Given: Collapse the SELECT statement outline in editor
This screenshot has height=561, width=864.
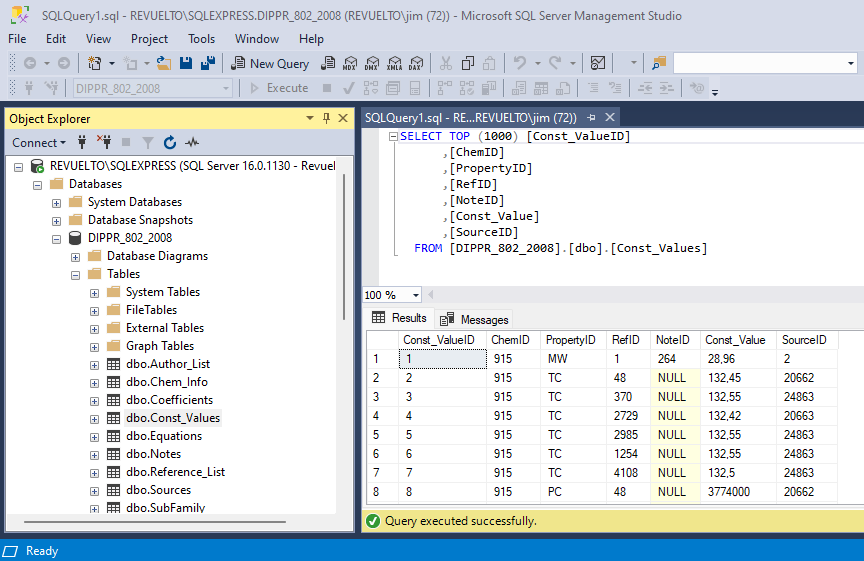Looking at the screenshot, I should point(393,137).
